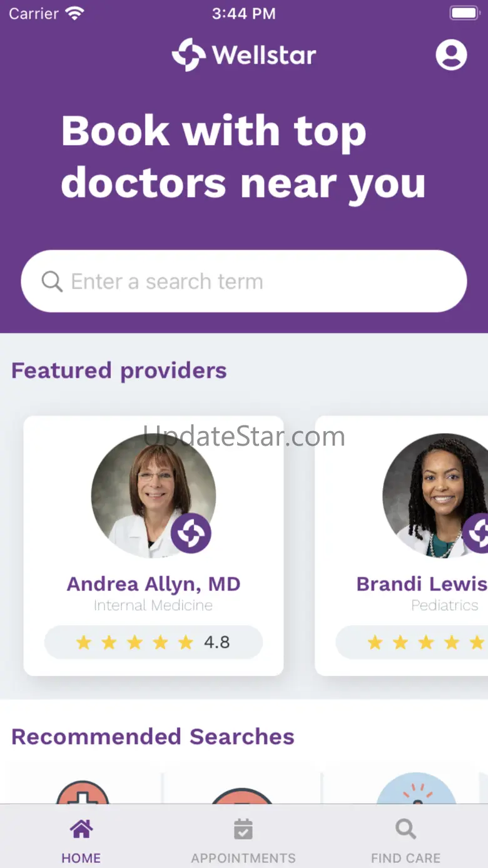Tap Andrea Allyn's 4.8 star rating
Image resolution: width=488 pixels, height=868 pixels.
(153, 642)
